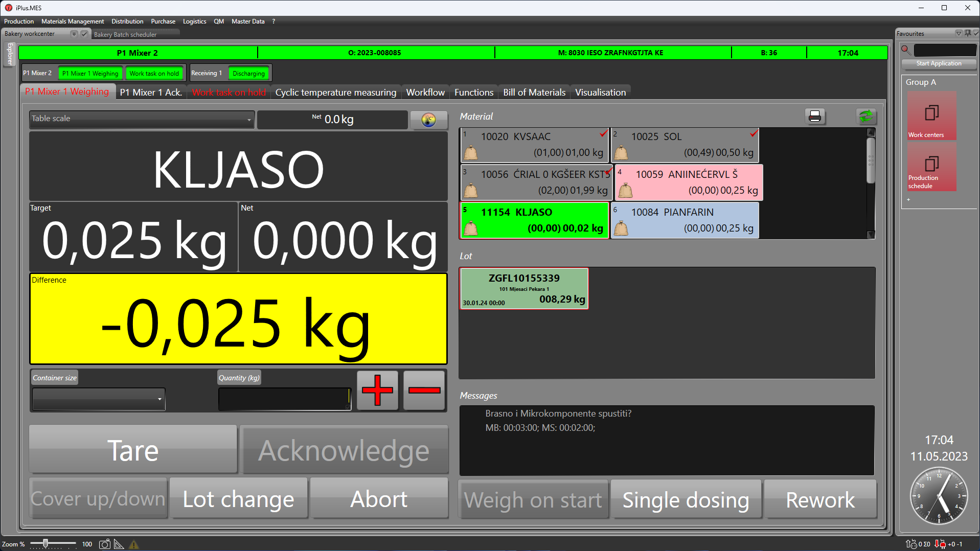The height and width of the screenshot is (551, 980).
Task: Click the green refresh arrows icon
Action: coord(866,117)
